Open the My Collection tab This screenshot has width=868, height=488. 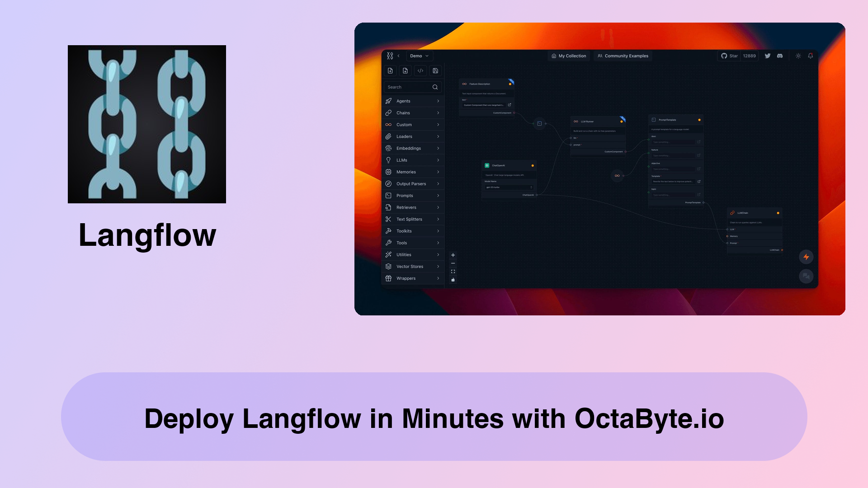567,56
